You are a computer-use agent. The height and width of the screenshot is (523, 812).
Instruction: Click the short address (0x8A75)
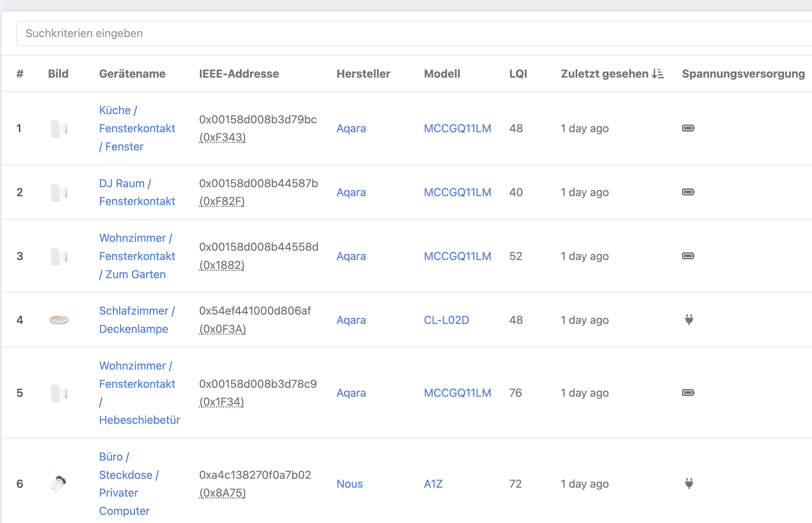pos(223,493)
